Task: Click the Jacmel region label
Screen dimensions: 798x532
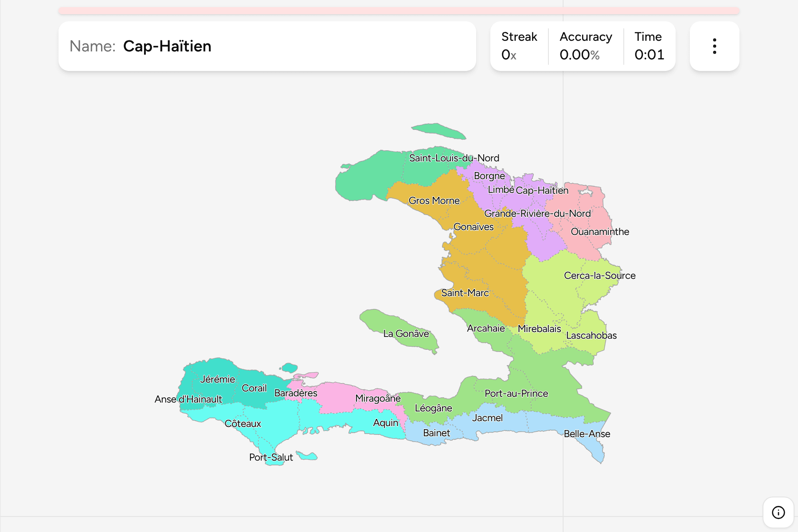Action: [x=487, y=418]
